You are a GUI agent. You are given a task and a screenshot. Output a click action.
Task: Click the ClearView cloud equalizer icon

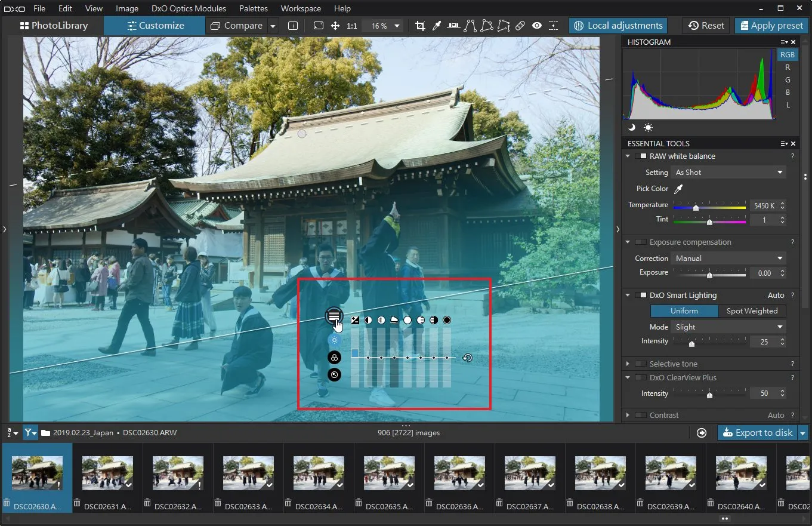pyautogui.click(x=394, y=320)
